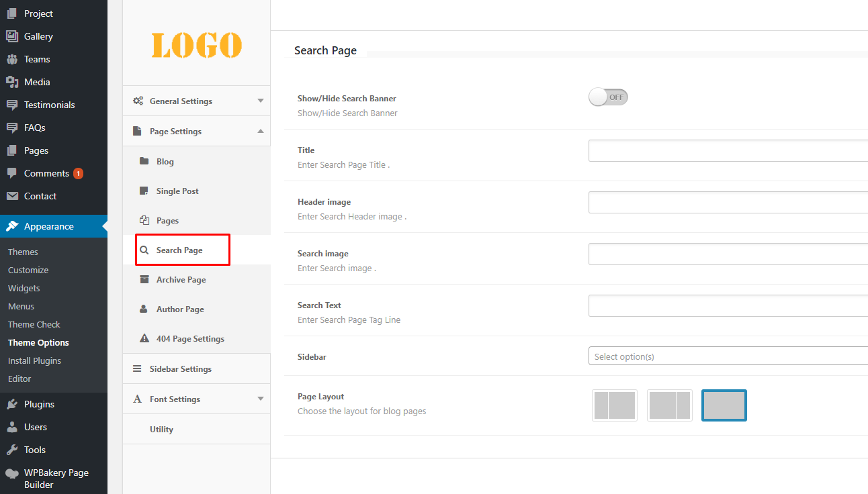Choose the full width page layout thumbnail
Image resolution: width=868 pixels, height=494 pixels.
point(724,405)
